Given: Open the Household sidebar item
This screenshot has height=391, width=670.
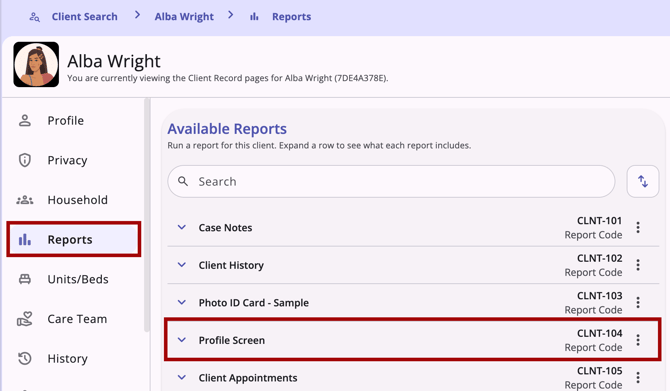Looking at the screenshot, I should (73, 200).
